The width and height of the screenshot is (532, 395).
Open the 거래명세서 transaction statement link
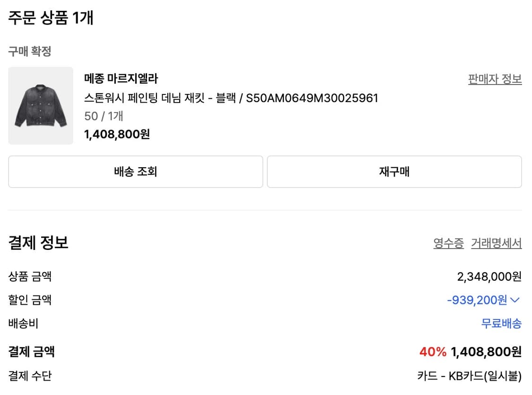click(496, 243)
